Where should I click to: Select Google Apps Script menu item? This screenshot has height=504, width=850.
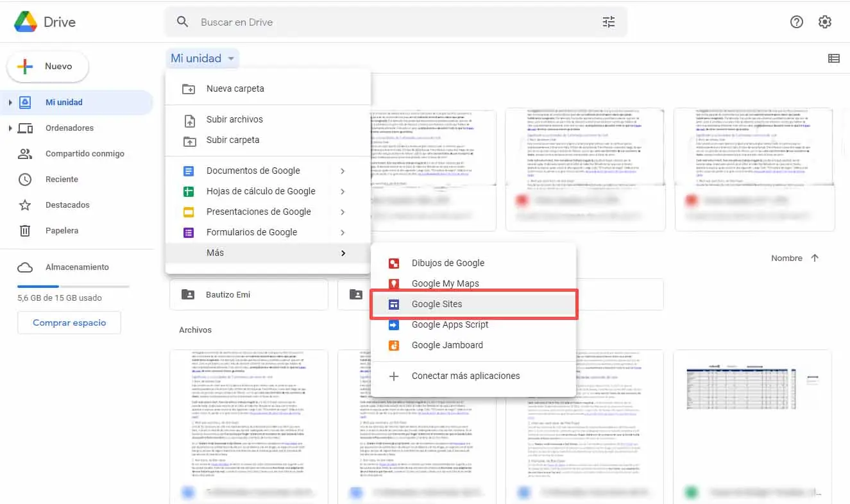click(473, 325)
